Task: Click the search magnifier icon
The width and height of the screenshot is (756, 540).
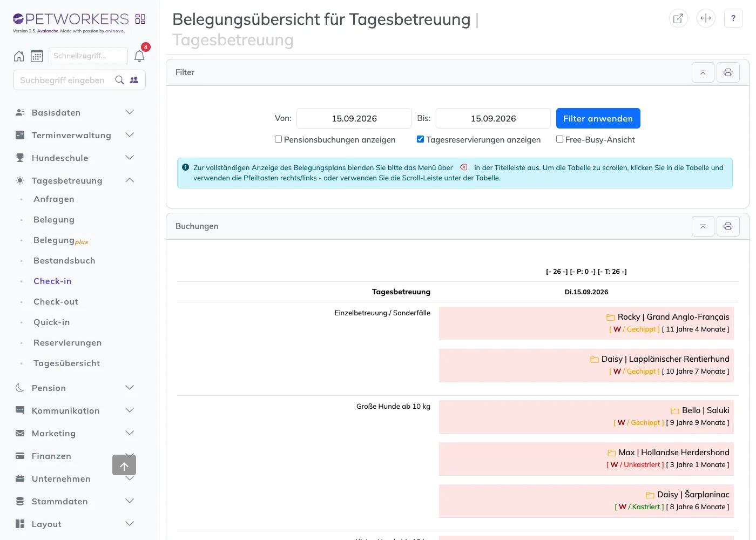Action: point(120,80)
